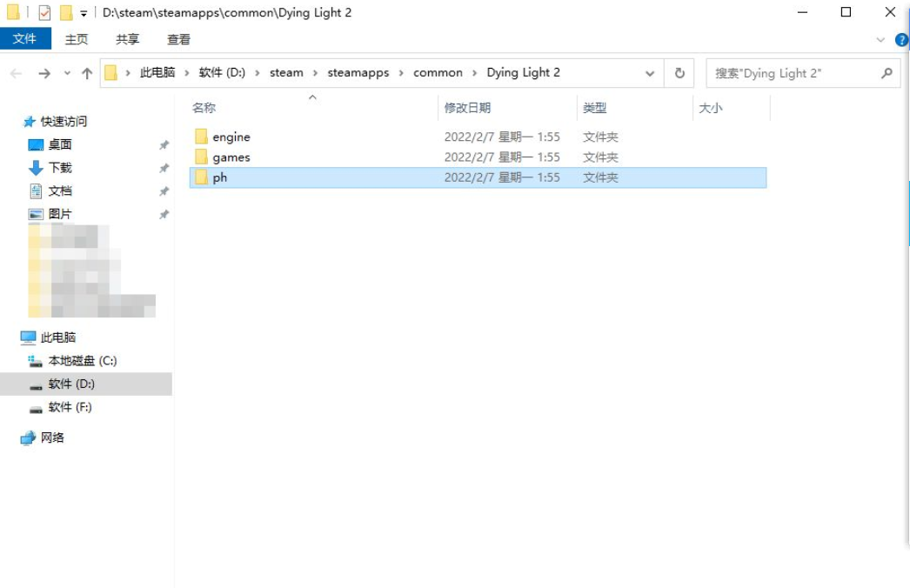Select the ph folder name
The image size is (910, 588).
tap(220, 177)
